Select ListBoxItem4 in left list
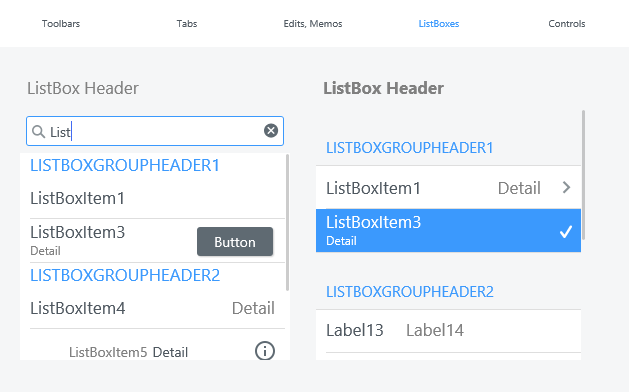Image resolution: width=629 pixels, height=392 pixels. coord(157,308)
